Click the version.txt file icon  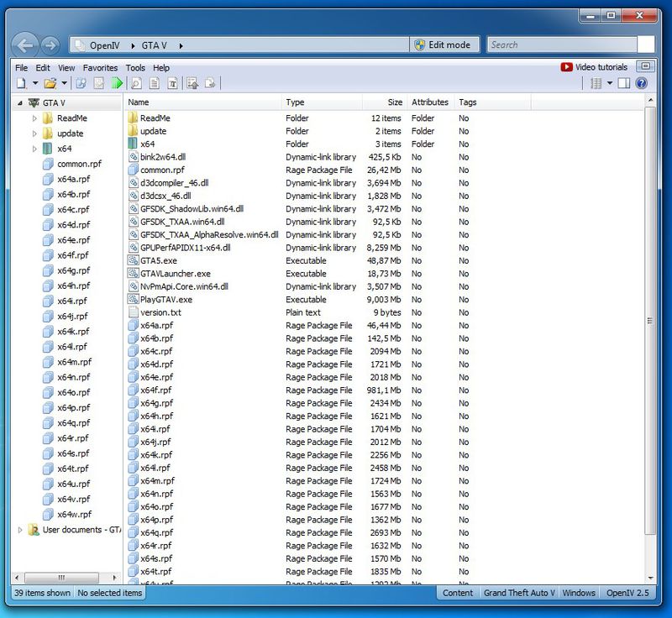[133, 312]
